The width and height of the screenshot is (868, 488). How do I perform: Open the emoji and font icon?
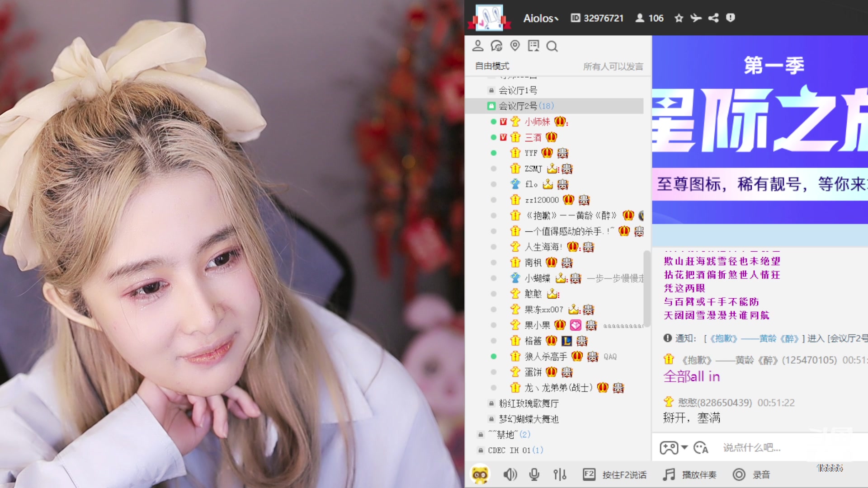coord(701,448)
